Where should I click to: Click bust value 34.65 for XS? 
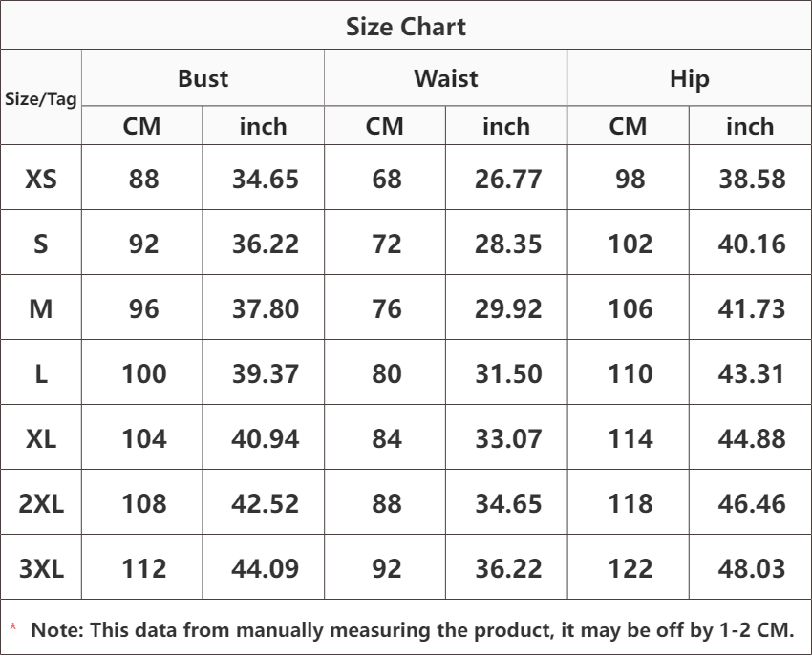(x=266, y=180)
